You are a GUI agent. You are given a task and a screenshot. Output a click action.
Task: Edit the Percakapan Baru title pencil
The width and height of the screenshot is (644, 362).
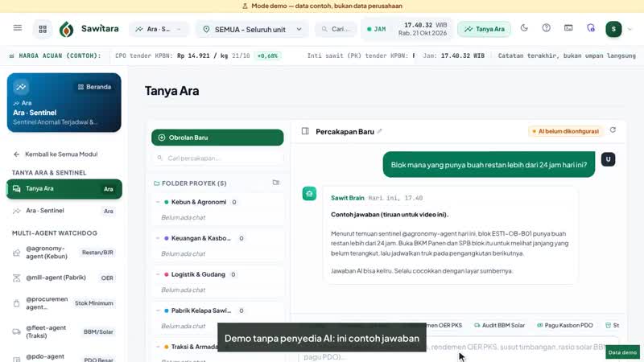379,131
